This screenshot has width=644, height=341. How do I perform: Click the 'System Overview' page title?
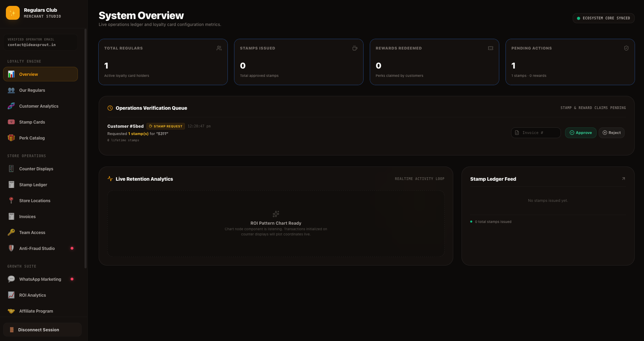coord(141,16)
